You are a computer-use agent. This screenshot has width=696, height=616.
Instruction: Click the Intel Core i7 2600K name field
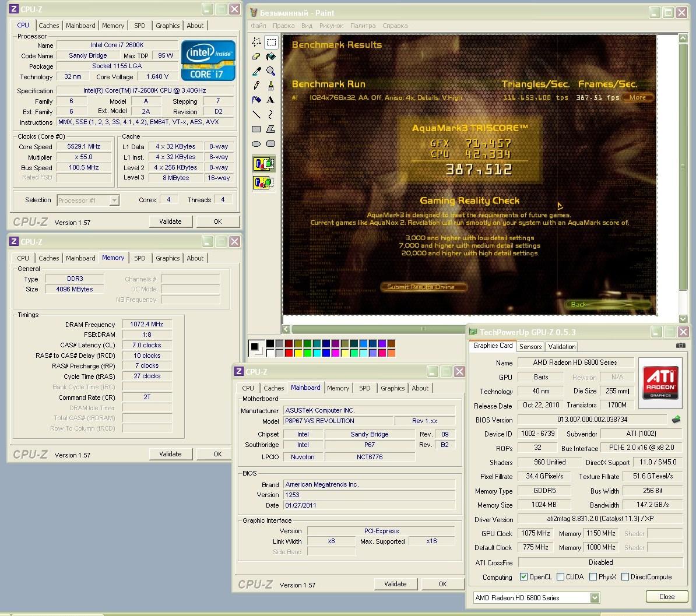pyautogui.click(x=117, y=45)
